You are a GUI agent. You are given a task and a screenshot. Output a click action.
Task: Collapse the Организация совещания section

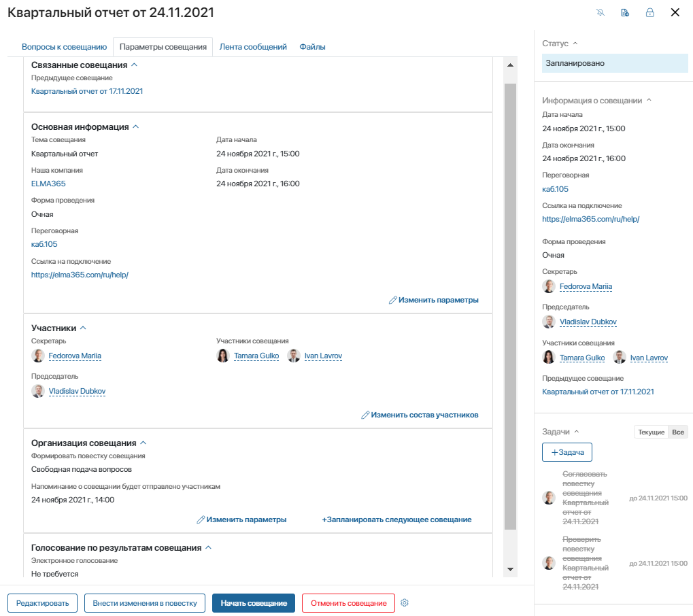143,443
